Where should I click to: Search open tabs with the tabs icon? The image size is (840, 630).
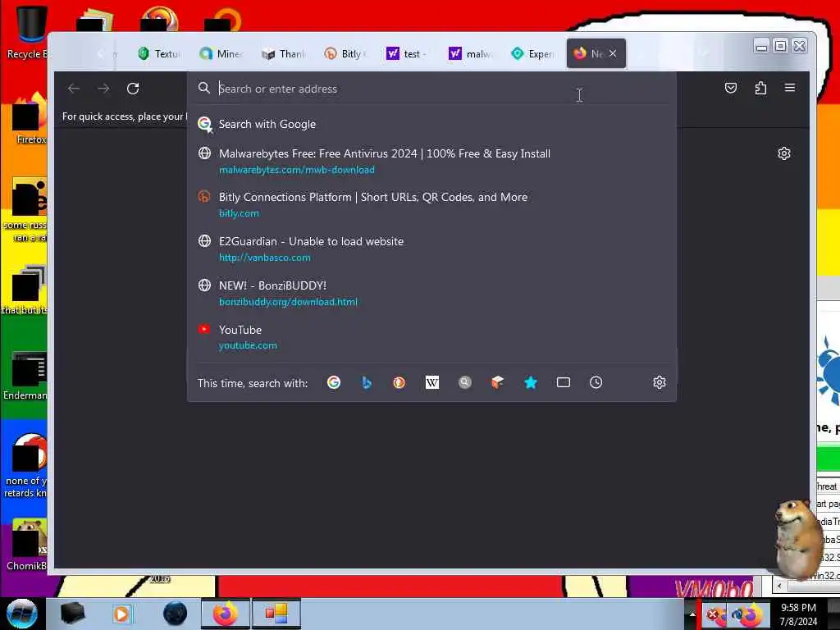pos(563,382)
